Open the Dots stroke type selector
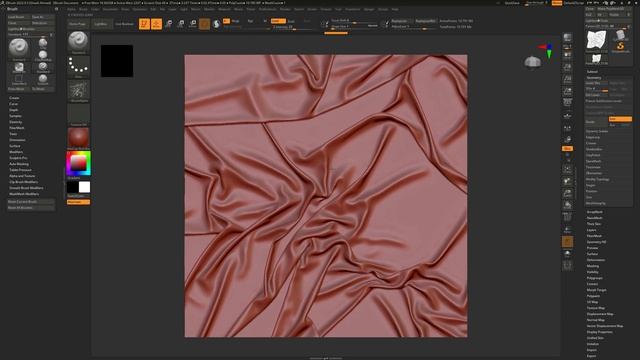 coord(78,66)
